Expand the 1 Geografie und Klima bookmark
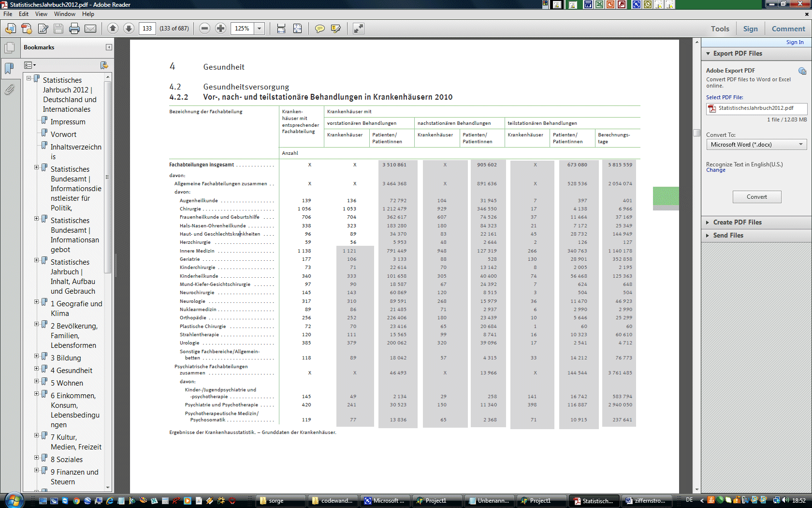 [37, 301]
